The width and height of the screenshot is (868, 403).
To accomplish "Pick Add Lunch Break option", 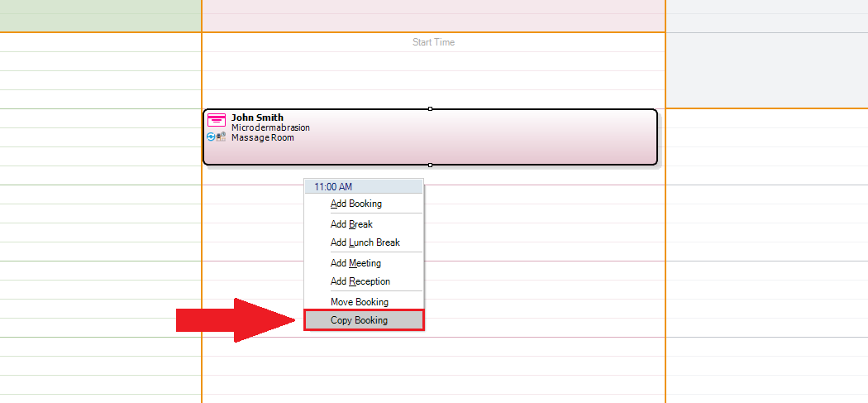I will 365,242.
